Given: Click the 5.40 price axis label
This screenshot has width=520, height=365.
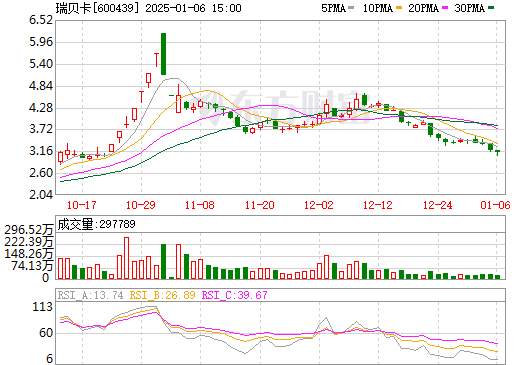Looking at the screenshot, I should tap(41, 64).
